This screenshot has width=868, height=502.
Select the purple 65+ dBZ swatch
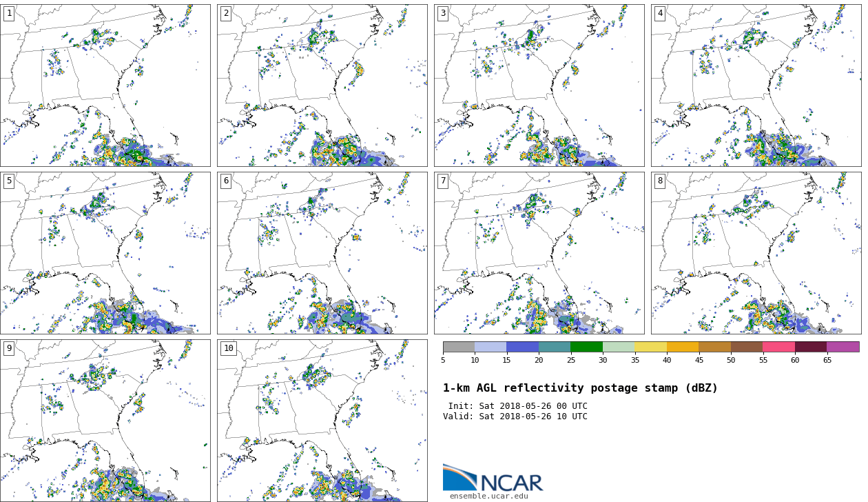(x=843, y=347)
